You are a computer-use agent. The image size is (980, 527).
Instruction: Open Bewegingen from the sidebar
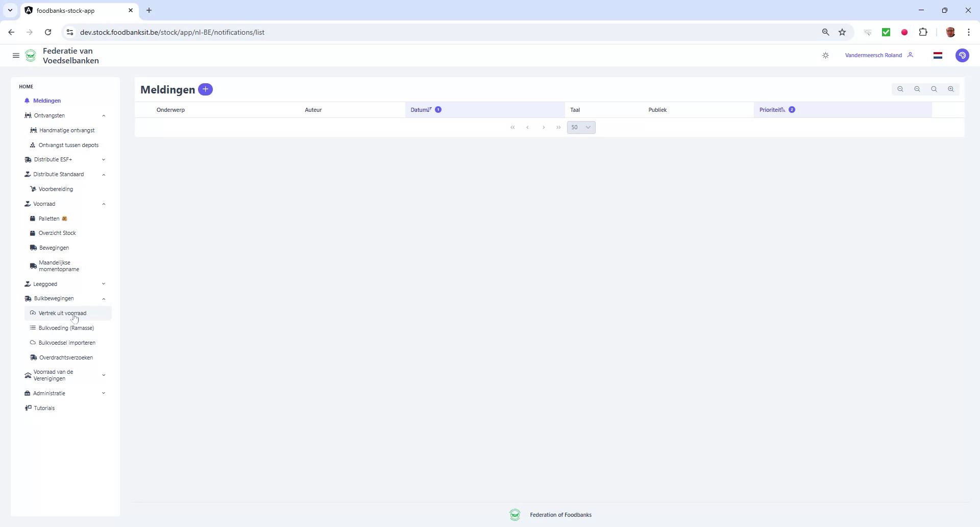pyautogui.click(x=54, y=248)
